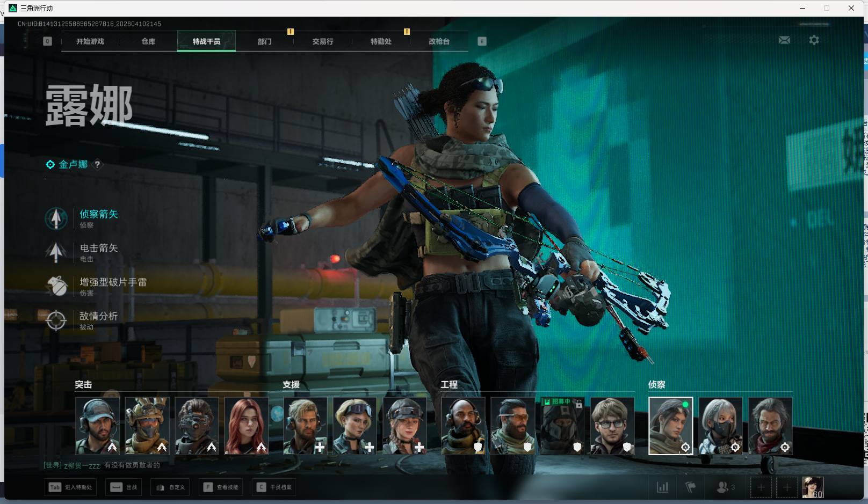868x504 pixels.
Task: Go to the 改枪台 tab
Action: pyautogui.click(x=439, y=41)
